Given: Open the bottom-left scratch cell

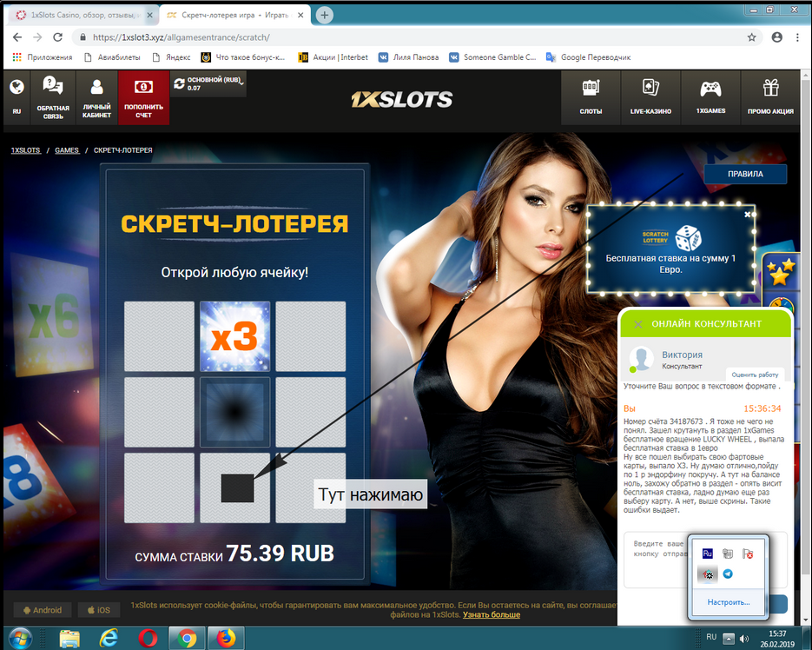Looking at the screenshot, I should [x=159, y=487].
